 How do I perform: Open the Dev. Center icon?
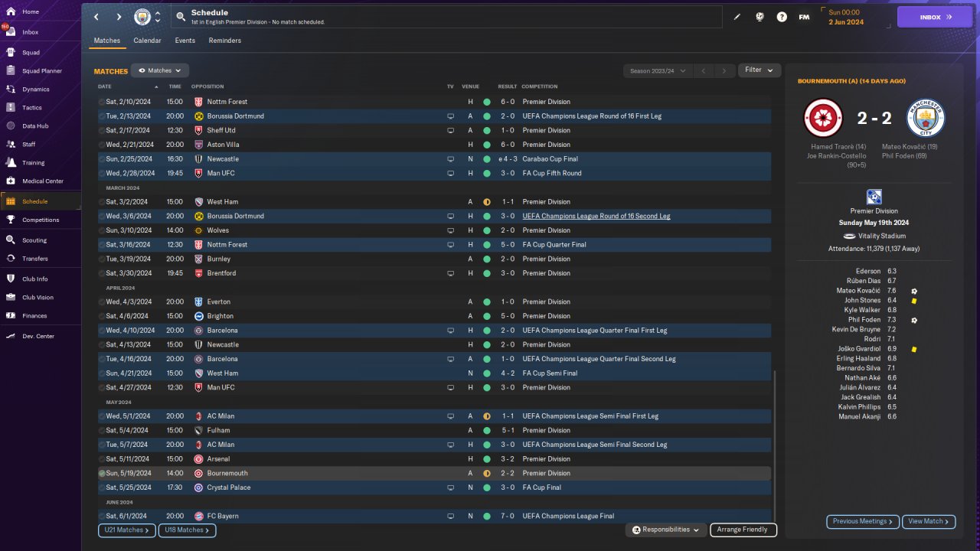[11, 336]
